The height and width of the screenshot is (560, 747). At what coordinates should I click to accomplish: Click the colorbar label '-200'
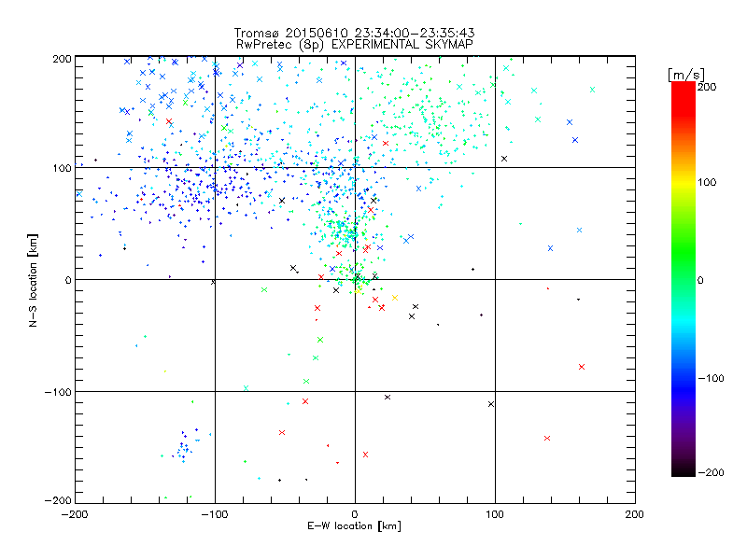pos(711,472)
